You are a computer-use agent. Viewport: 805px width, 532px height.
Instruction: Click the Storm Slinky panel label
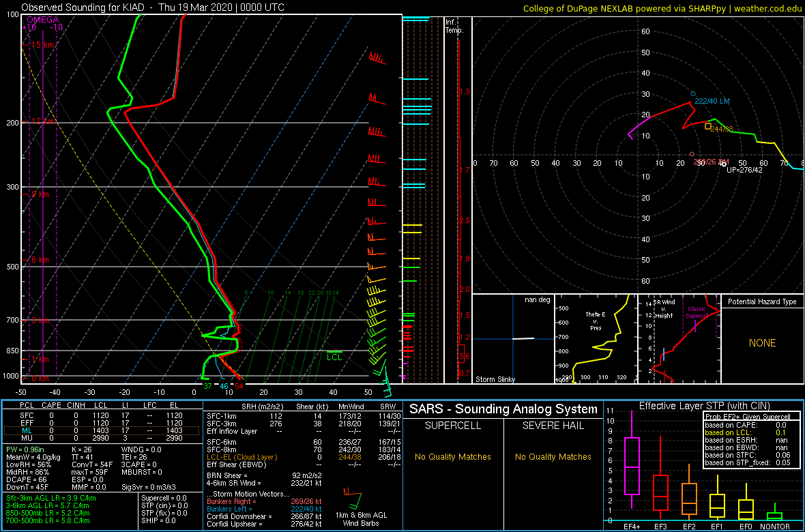(x=496, y=379)
